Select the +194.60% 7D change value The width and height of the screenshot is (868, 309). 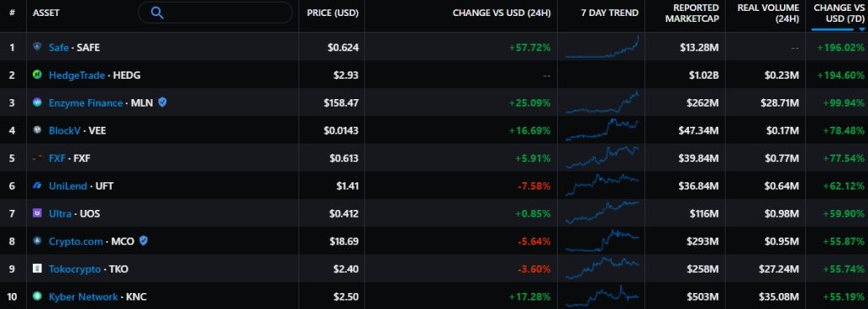point(841,75)
